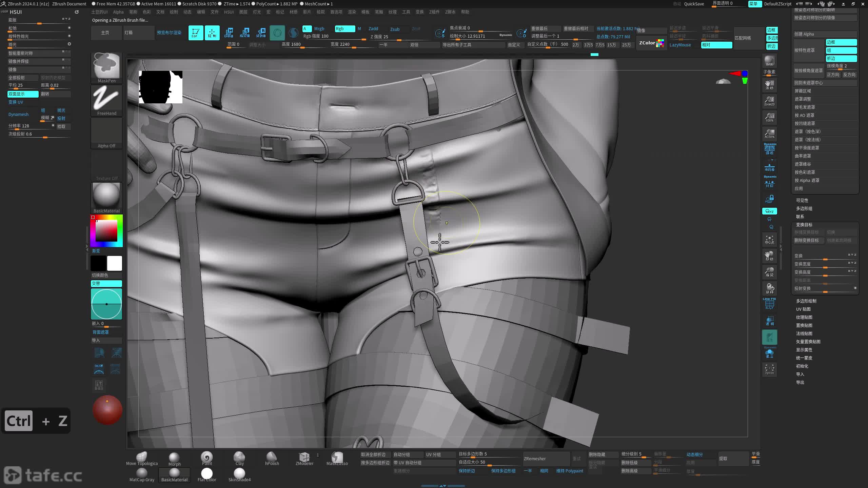The width and height of the screenshot is (868, 488).
Task: Toggle perspective (透视) view icon
Action: coord(769,149)
